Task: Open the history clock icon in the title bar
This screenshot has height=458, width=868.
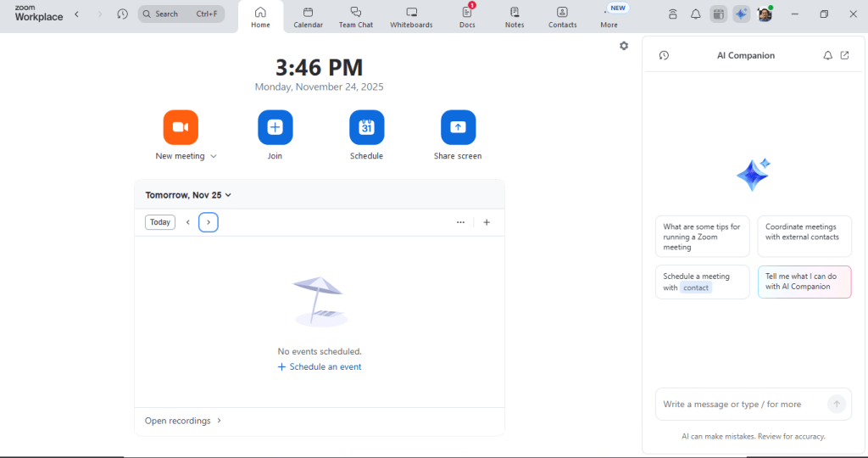Action: coord(122,14)
